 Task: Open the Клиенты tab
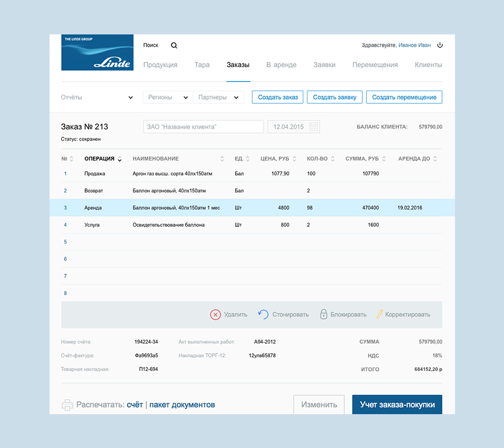pos(428,65)
